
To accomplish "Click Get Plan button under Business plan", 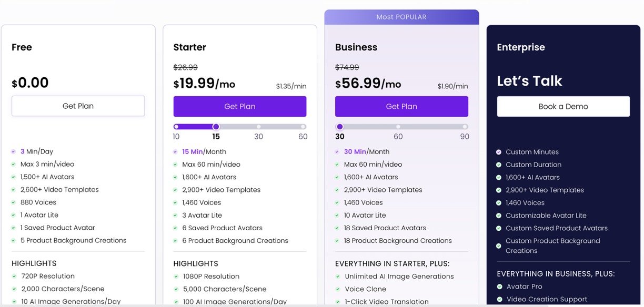I will (401, 106).
